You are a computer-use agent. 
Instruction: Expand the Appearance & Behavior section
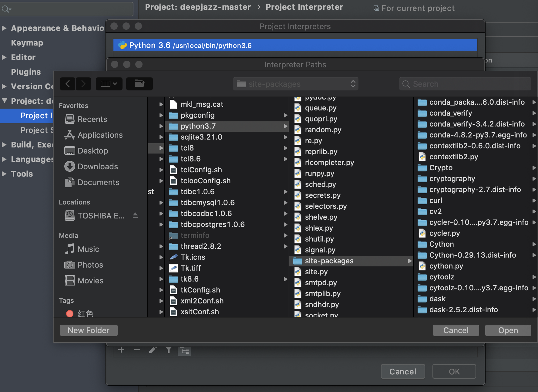[x=4, y=28]
